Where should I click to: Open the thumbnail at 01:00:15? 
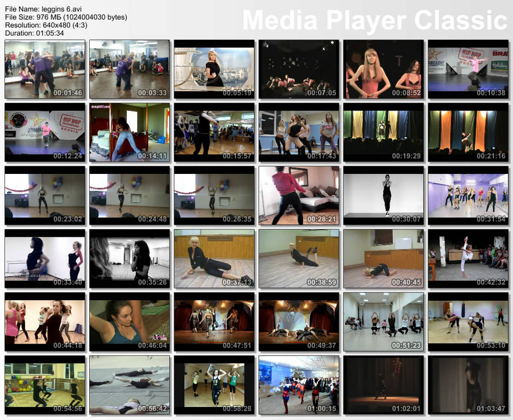(x=299, y=384)
